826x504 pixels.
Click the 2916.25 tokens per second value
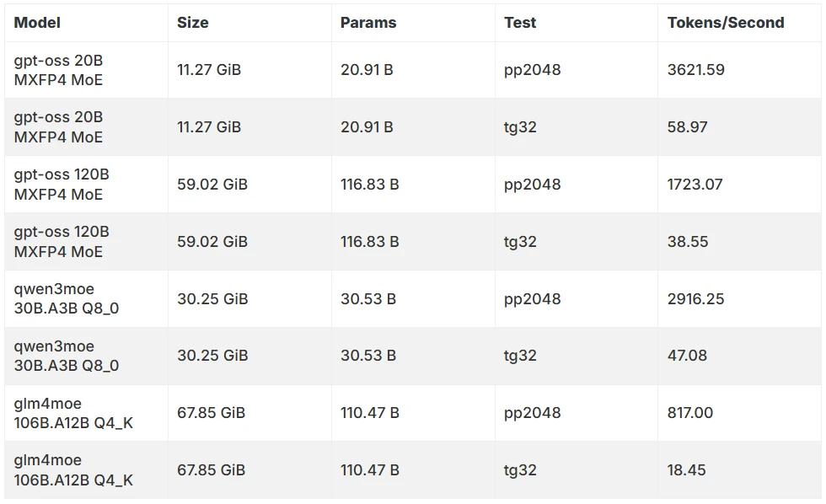click(695, 299)
